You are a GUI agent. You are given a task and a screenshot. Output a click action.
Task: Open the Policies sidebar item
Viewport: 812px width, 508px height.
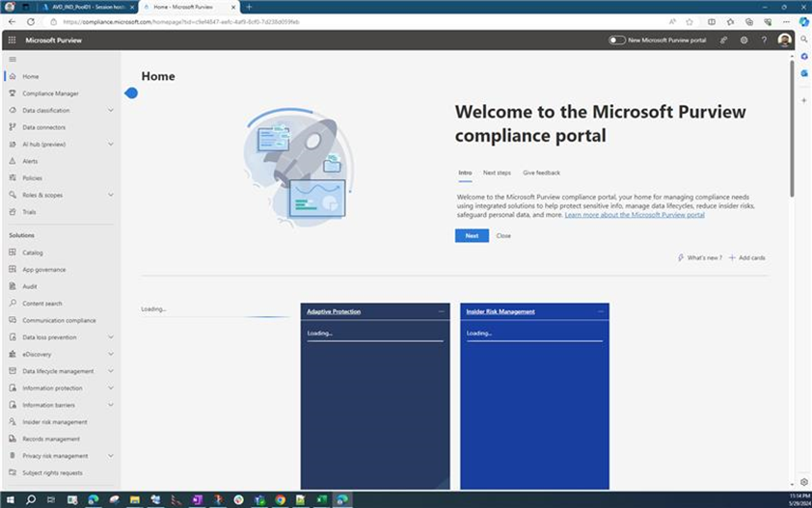pyautogui.click(x=32, y=178)
